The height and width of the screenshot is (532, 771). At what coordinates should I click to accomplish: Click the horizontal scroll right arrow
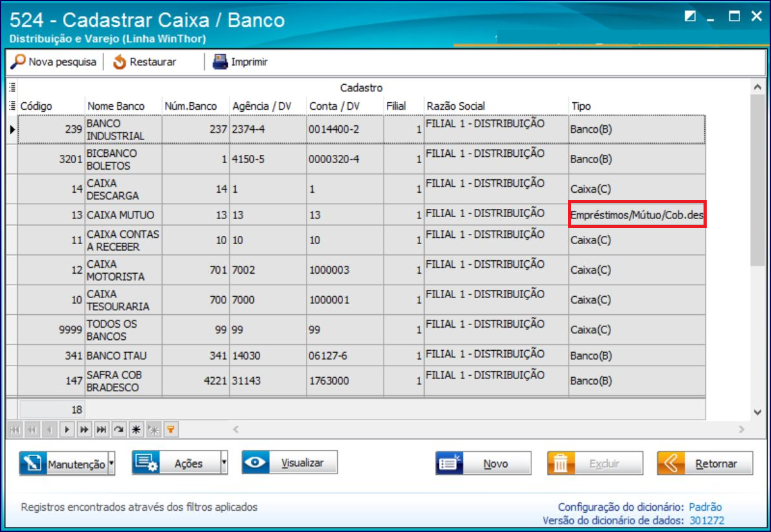[741, 429]
